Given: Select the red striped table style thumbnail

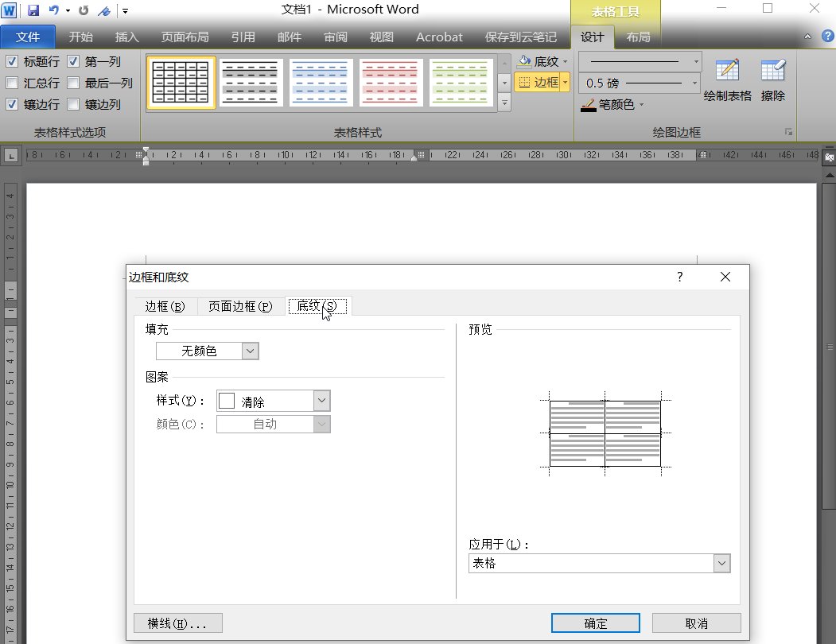Looking at the screenshot, I should click(391, 82).
